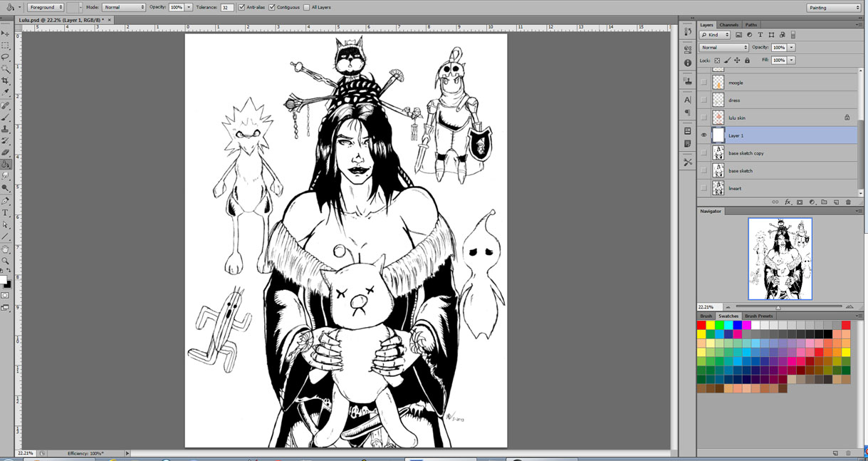This screenshot has width=868, height=461.
Task: Open the layer blend mode Normal dropdown
Action: pos(724,48)
